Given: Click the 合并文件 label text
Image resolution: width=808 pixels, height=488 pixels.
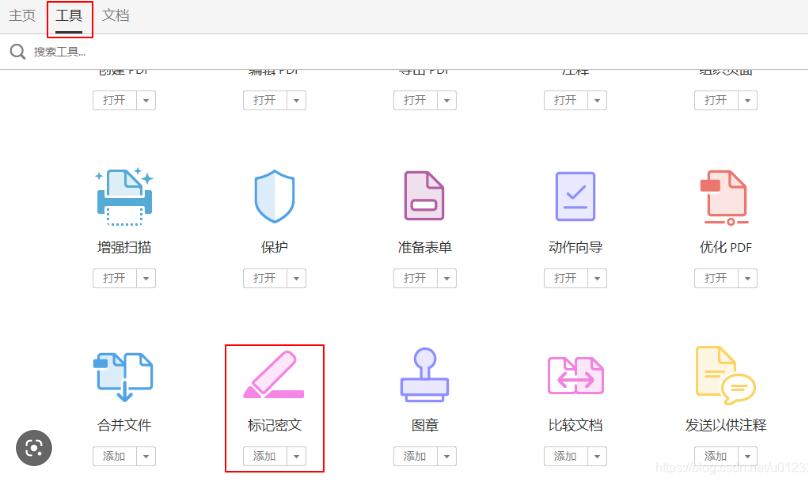Looking at the screenshot, I should click(124, 425).
